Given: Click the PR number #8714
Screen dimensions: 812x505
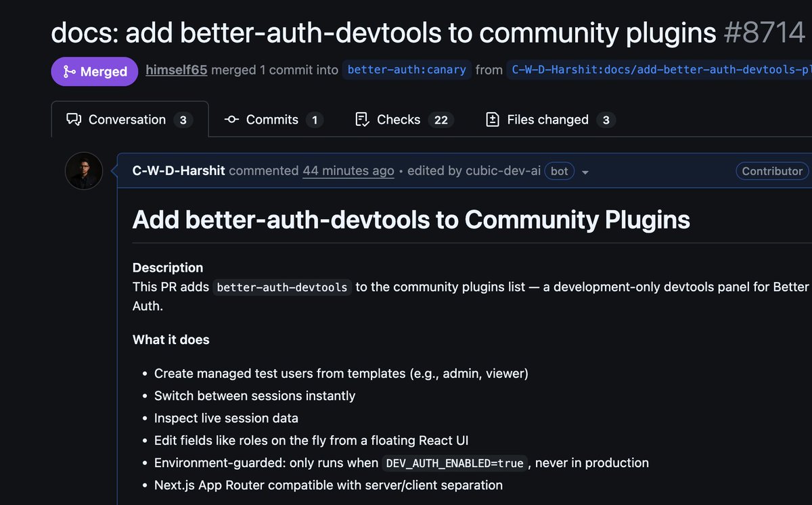Looking at the screenshot, I should click(x=765, y=32).
